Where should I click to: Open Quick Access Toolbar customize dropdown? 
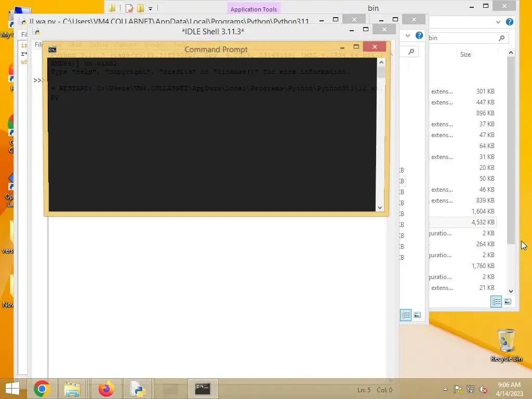coord(150,8)
